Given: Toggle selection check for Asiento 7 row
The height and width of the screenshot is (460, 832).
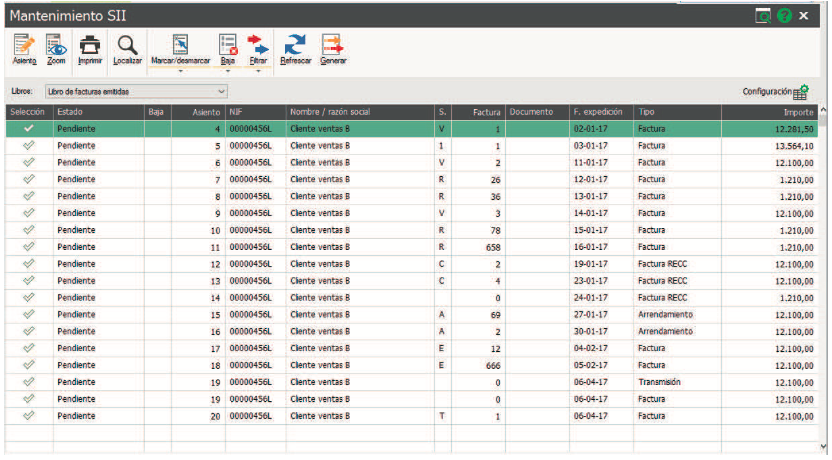Looking at the screenshot, I should pyautogui.click(x=29, y=179).
